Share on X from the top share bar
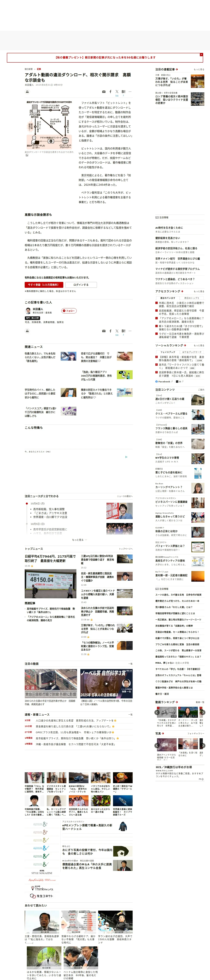Viewport: 210px width, 980px height. (117, 92)
